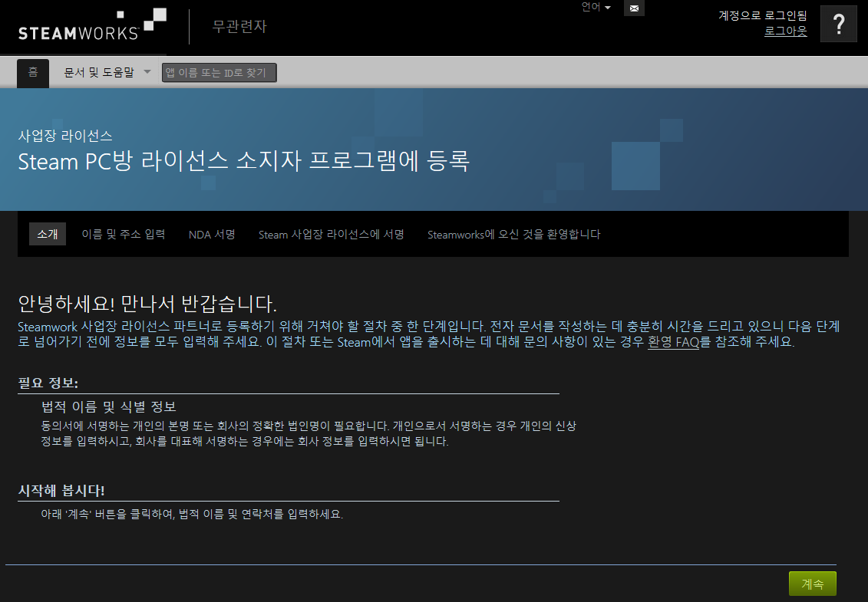This screenshot has height=602, width=868.
Task: Expand the 문서 및 도움말 menu
Action: pyautogui.click(x=107, y=72)
